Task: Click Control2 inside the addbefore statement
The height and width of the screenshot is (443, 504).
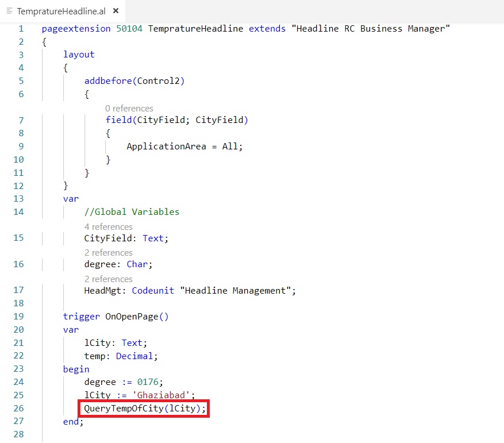Action: pyautogui.click(x=159, y=81)
